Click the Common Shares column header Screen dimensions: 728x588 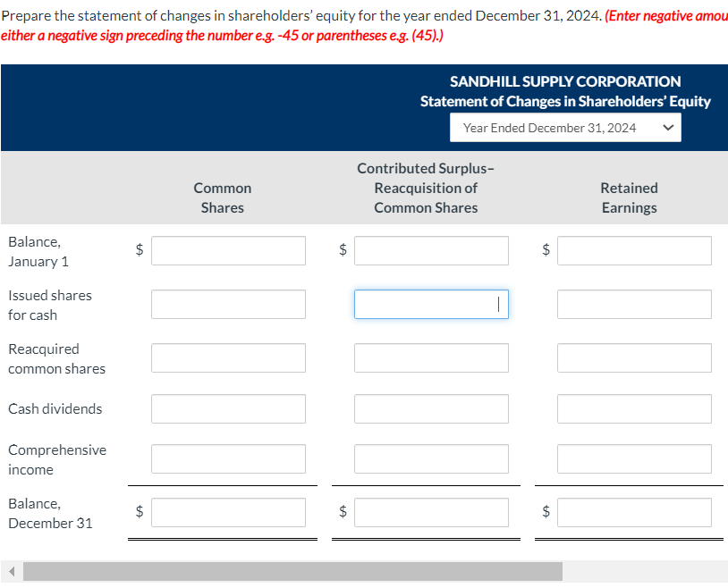[223, 197]
